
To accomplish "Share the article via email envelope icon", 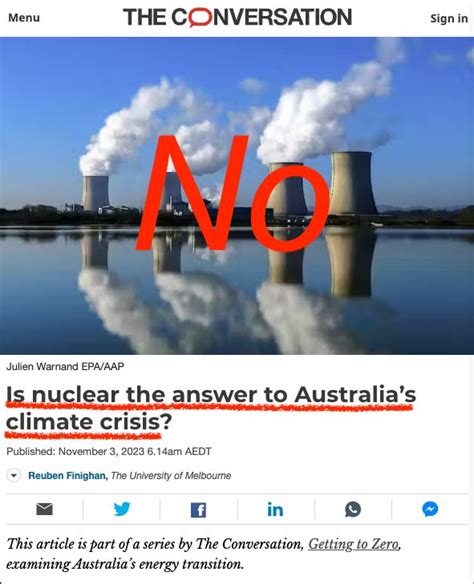I will [44, 509].
